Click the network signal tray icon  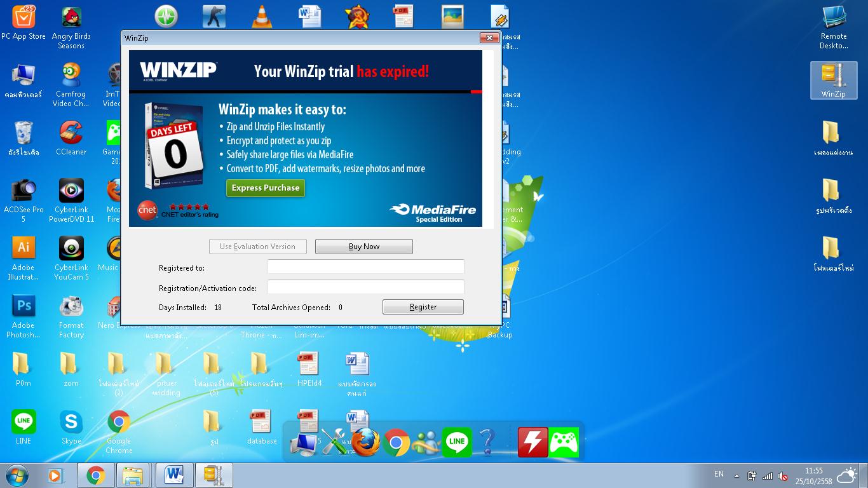coord(768,476)
